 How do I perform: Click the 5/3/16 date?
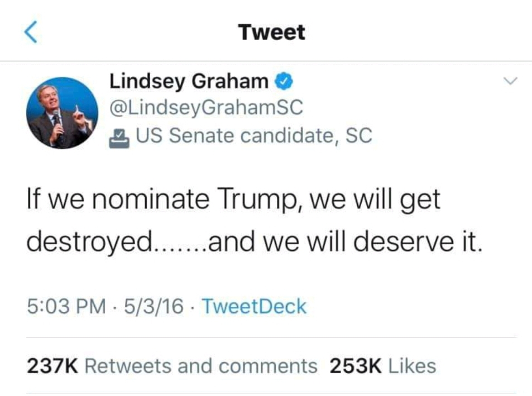(154, 306)
